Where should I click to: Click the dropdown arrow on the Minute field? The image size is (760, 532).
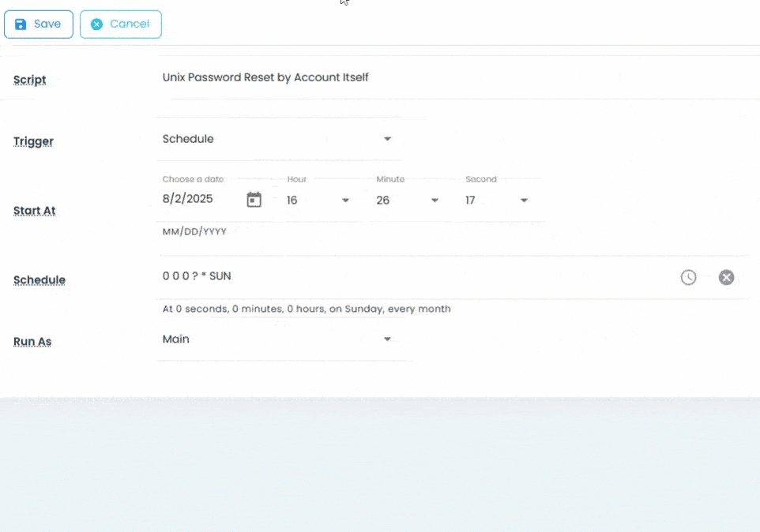[435, 200]
